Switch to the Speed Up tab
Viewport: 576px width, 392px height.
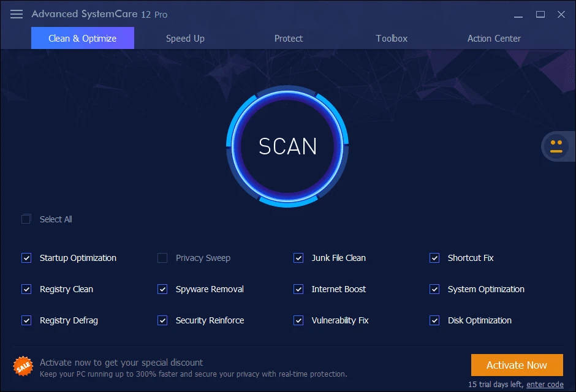click(184, 38)
